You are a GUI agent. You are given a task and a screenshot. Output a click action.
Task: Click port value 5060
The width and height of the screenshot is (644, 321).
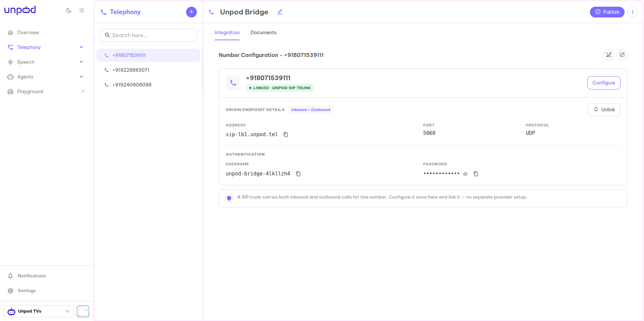[x=429, y=133]
